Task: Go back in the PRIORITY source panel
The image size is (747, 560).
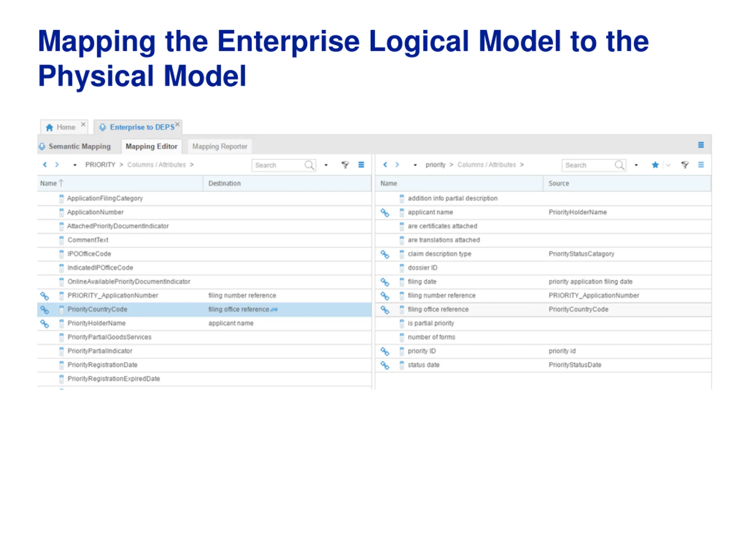Action: tap(45, 164)
